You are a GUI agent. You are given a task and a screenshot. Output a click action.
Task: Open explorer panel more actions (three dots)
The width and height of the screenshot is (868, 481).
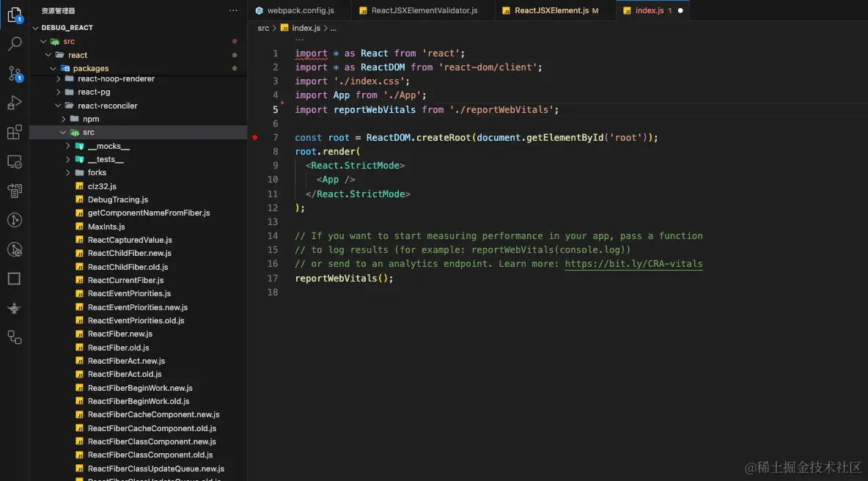(x=233, y=11)
